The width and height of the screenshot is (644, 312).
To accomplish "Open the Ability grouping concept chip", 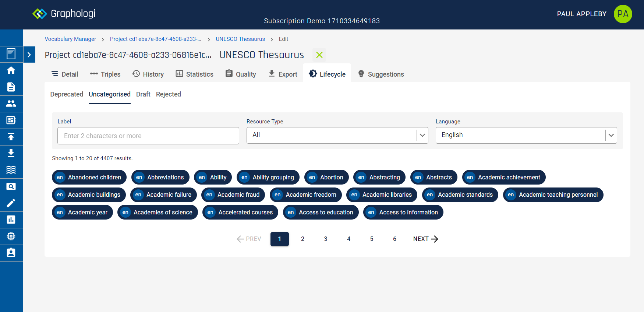I will (x=268, y=177).
